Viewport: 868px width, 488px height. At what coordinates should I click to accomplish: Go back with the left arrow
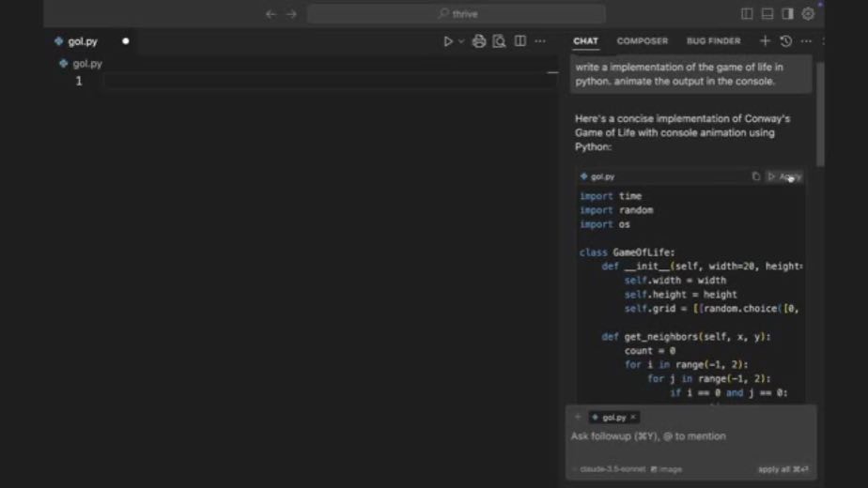tap(271, 14)
